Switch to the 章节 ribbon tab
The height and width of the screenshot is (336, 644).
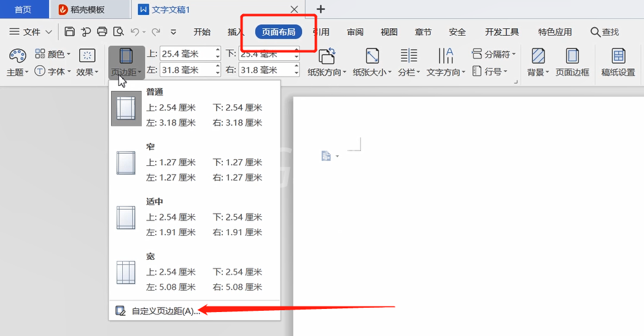[x=423, y=32]
